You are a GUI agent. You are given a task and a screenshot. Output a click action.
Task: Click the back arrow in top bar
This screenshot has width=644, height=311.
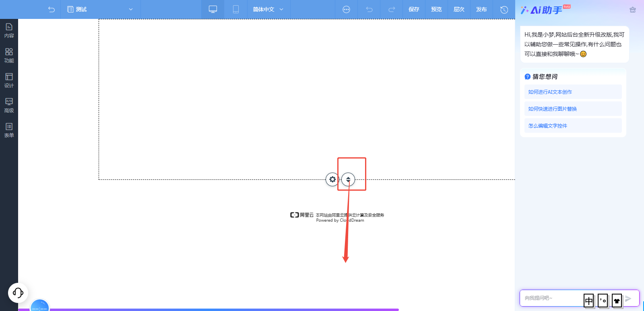(52, 9)
